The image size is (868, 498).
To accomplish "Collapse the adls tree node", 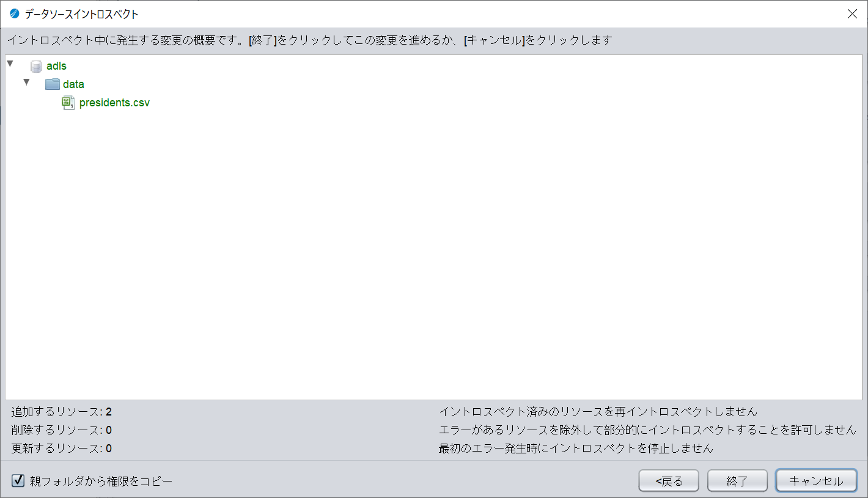I will coord(10,64).
